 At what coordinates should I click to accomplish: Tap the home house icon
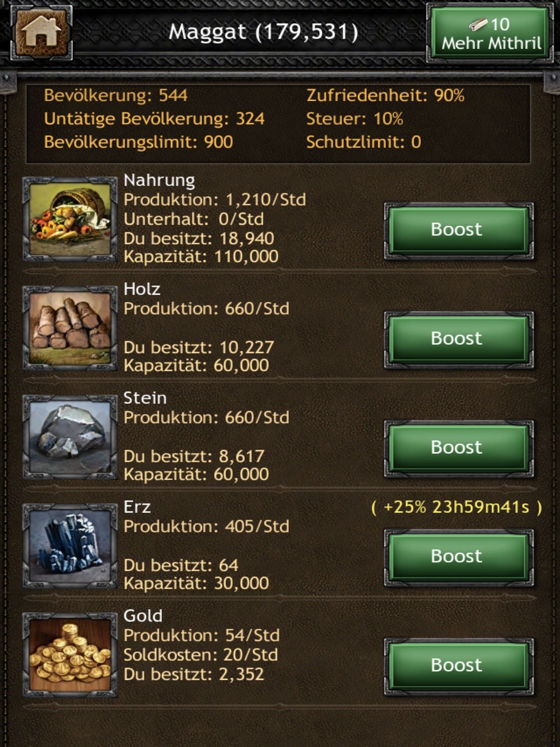[x=41, y=32]
